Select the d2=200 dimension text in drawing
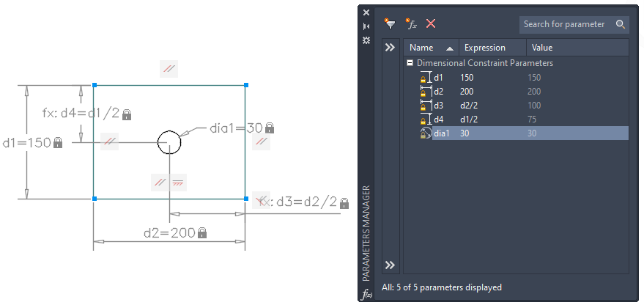This screenshot has height=305, width=644. [x=169, y=233]
